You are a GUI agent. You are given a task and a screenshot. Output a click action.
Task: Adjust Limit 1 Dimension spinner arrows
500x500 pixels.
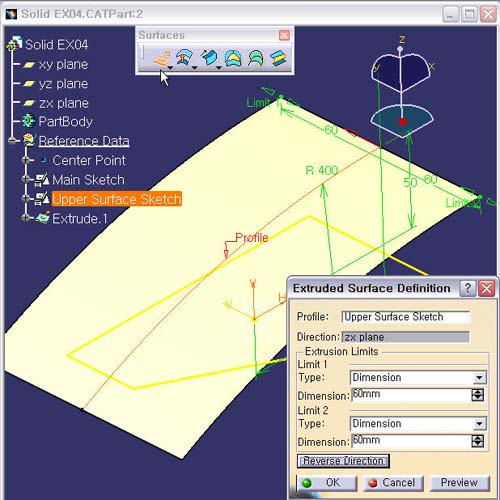[478, 395]
